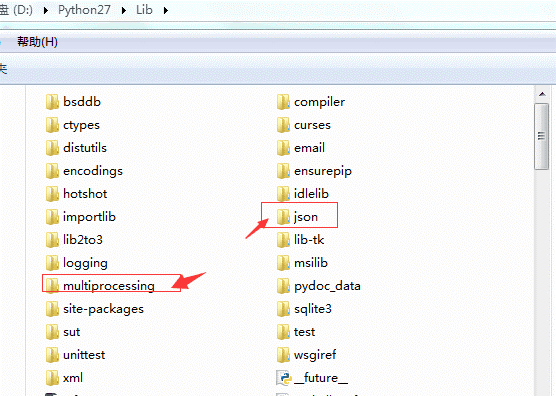Click the __future__ Python file icon
Screen dimensions: 556x396
284,378
